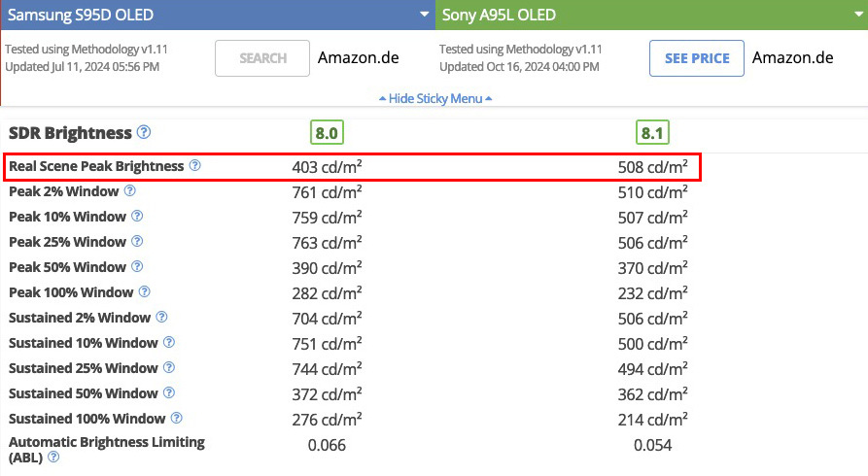
Task: Click help icon for Real Scene Peak Brightness
Action: 194,166
